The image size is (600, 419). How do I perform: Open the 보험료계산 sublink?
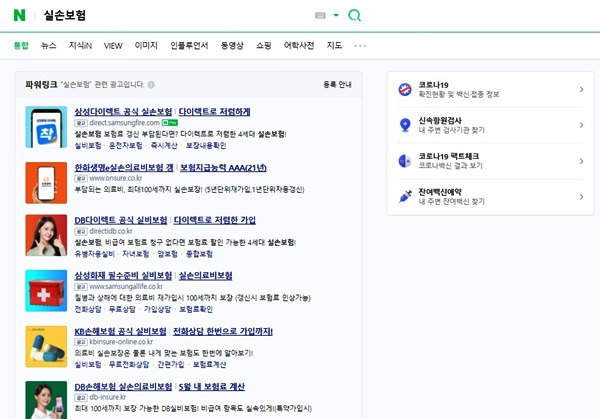209,364
